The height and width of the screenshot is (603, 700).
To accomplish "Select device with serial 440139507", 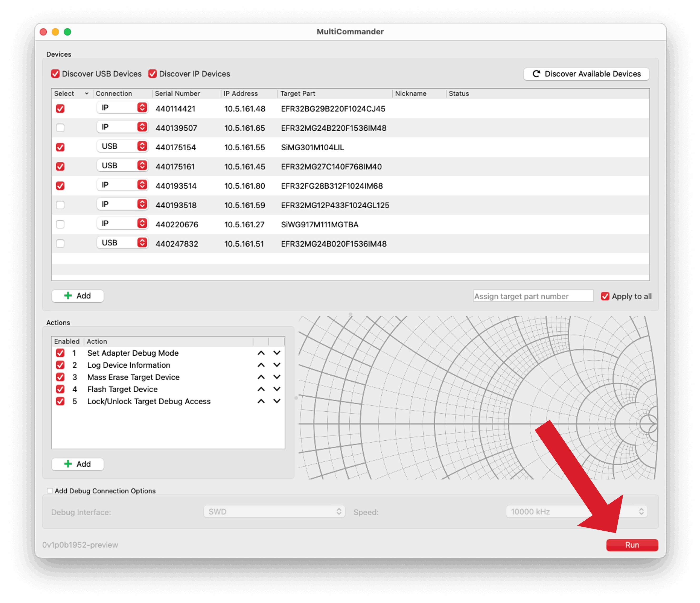I will 60,128.
